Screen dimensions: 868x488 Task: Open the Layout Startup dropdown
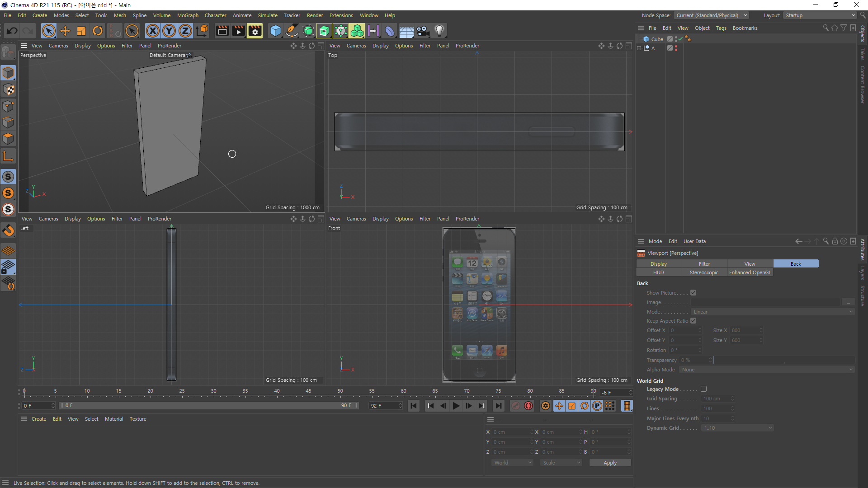(x=820, y=15)
